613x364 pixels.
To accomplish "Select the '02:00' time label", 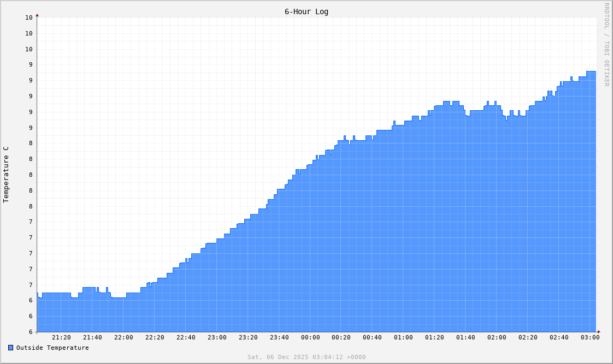I will 497,338.
